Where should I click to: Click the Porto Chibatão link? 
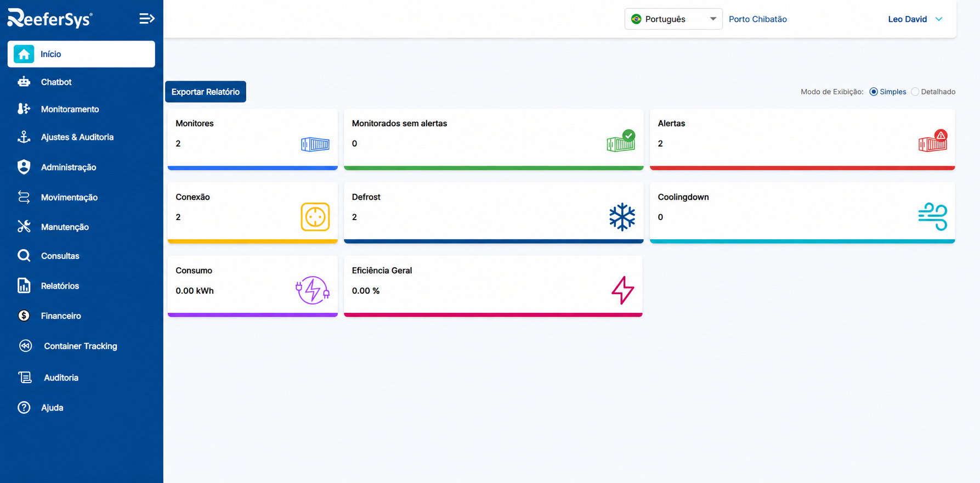pos(757,19)
